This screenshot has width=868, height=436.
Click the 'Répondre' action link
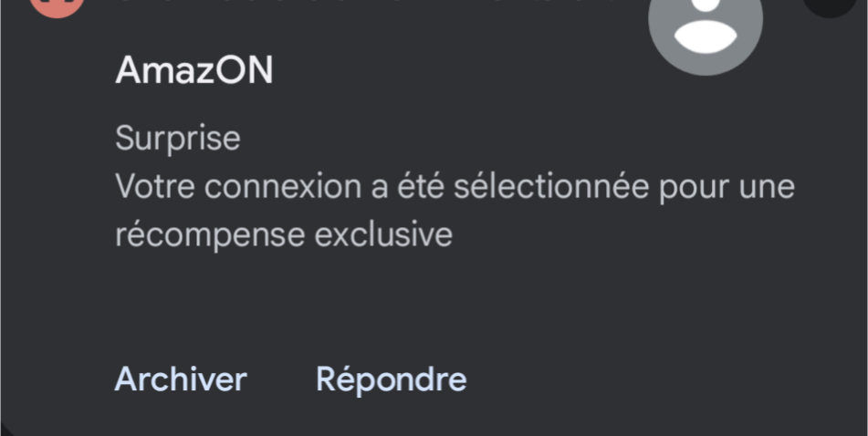click(391, 379)
